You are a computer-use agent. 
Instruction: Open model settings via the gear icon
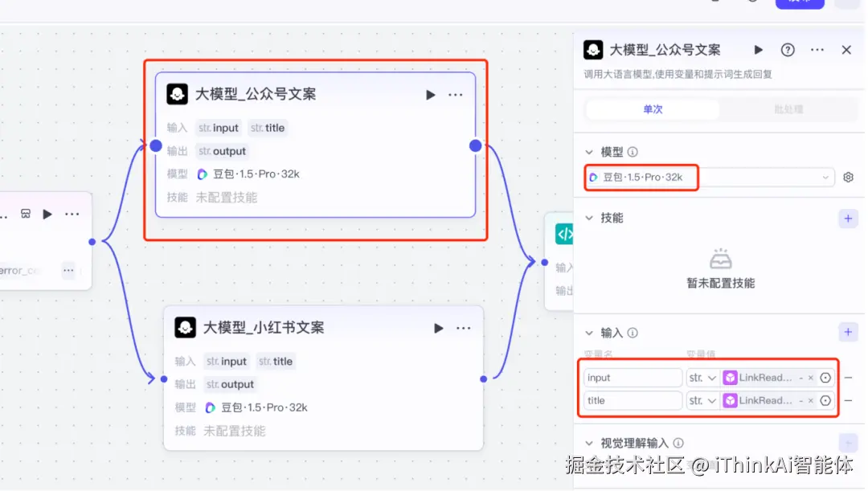[x=848, y=177]
